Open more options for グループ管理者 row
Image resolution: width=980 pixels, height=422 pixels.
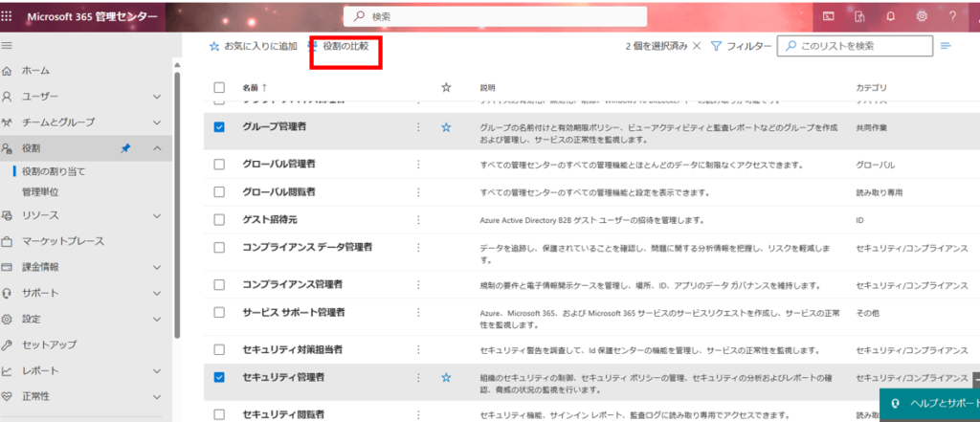418,127
